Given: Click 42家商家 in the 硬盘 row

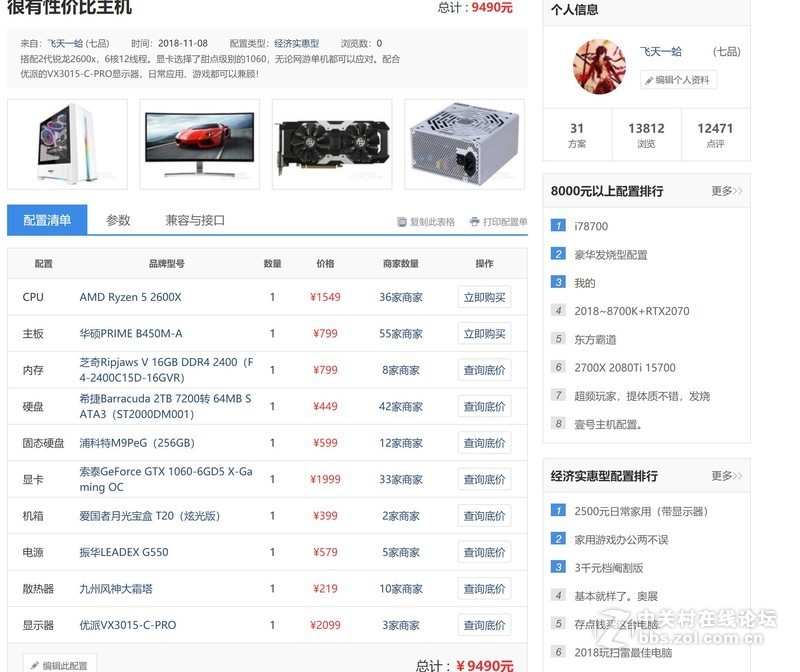Looking at the screenshot, I should click(401, 407).
